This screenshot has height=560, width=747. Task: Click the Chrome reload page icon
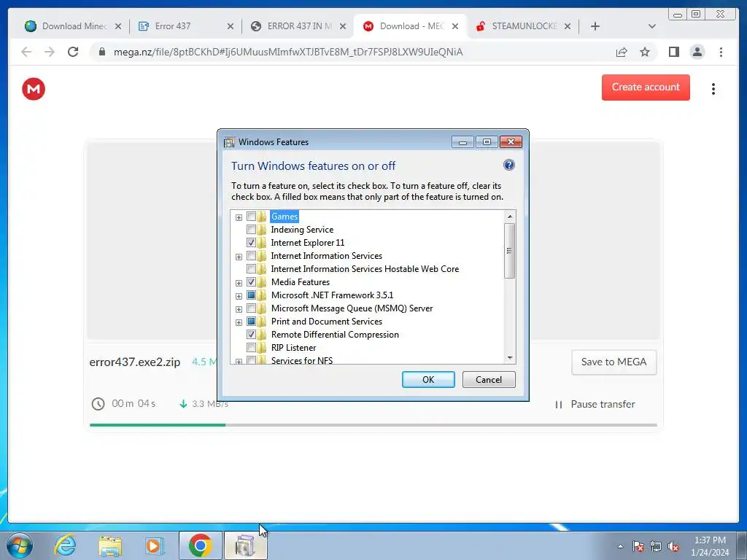click(x=73, y=52)
